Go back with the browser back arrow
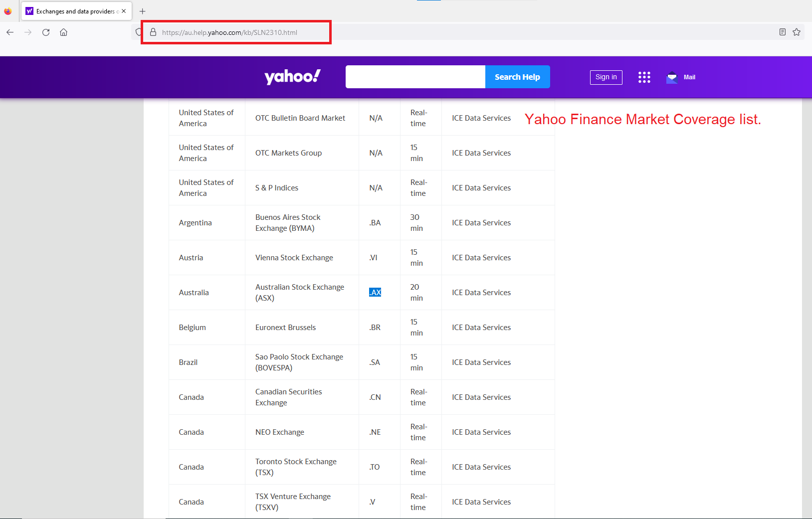812x519 pixels. [x=10, y=32]
